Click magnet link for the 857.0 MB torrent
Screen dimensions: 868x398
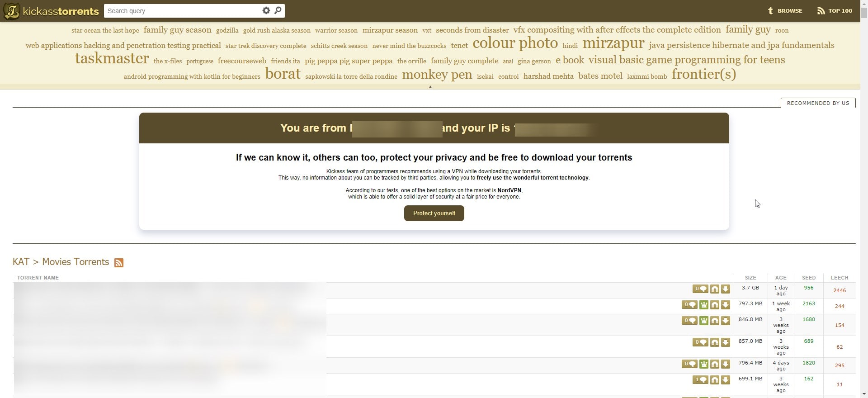715,342
